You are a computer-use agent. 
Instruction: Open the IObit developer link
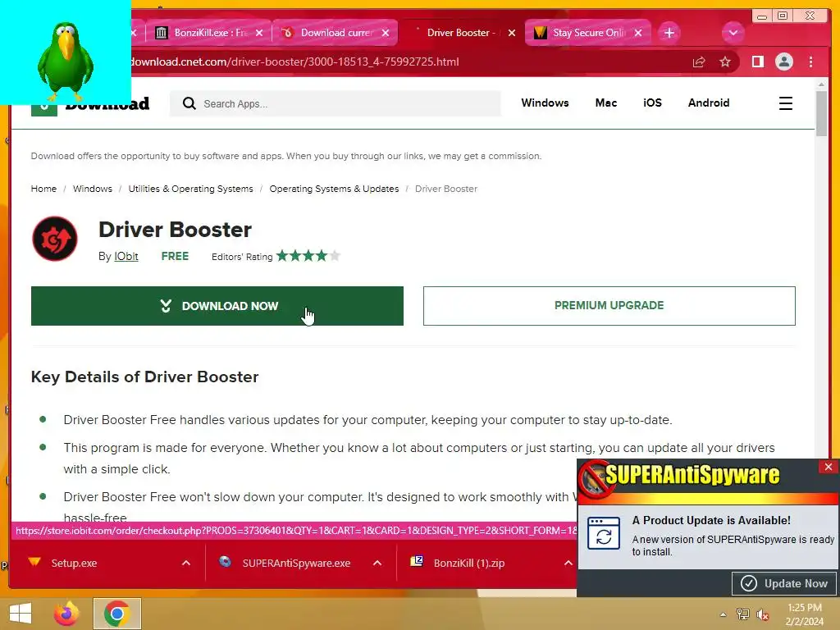pyautogui.click(x=126, y=257)
